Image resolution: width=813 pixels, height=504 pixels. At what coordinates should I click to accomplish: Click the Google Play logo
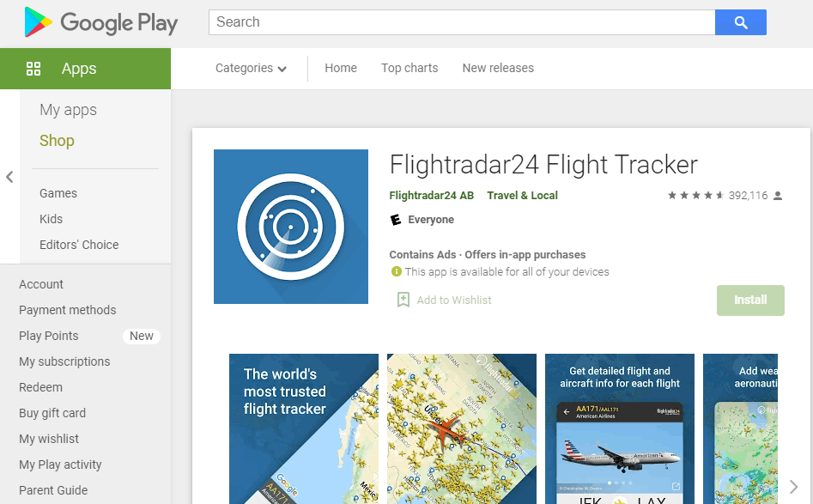tap(101, 22)
